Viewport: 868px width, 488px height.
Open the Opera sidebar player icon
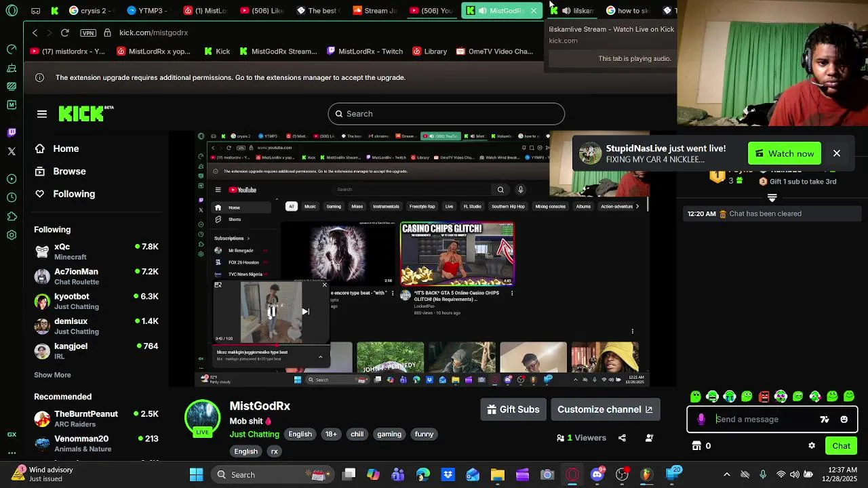click(12, 179)
